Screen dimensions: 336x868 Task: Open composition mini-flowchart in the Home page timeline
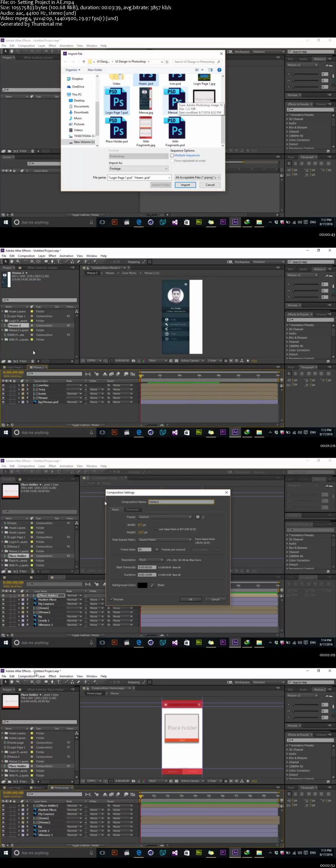(x=88, y=794)
